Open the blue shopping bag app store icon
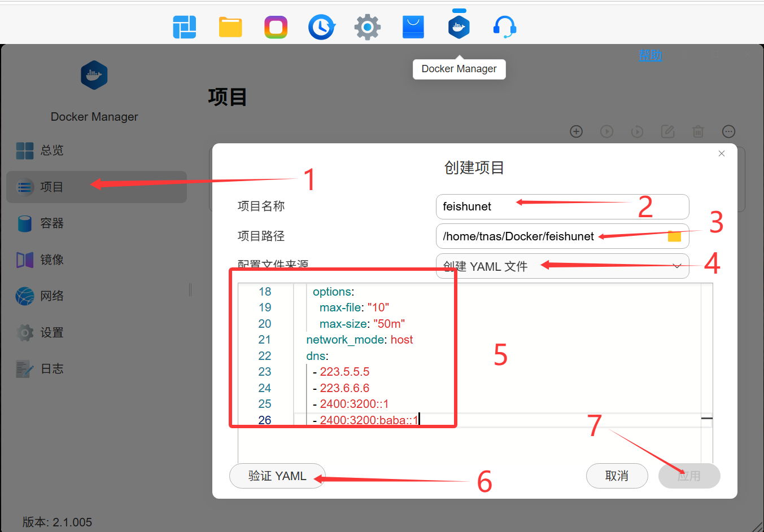This screenshot has height=532, width=764. point(413,27)
